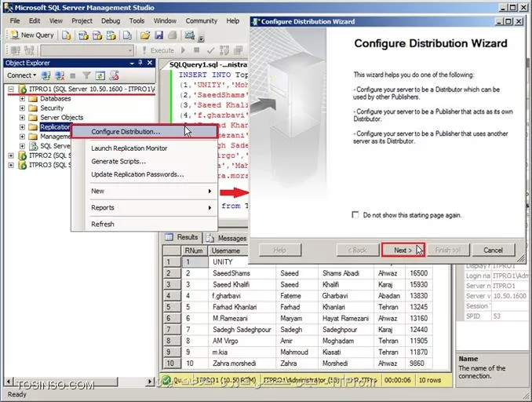
Task: Click the Filter funnel icon in Object Explorer
Action: pos(86,75)
